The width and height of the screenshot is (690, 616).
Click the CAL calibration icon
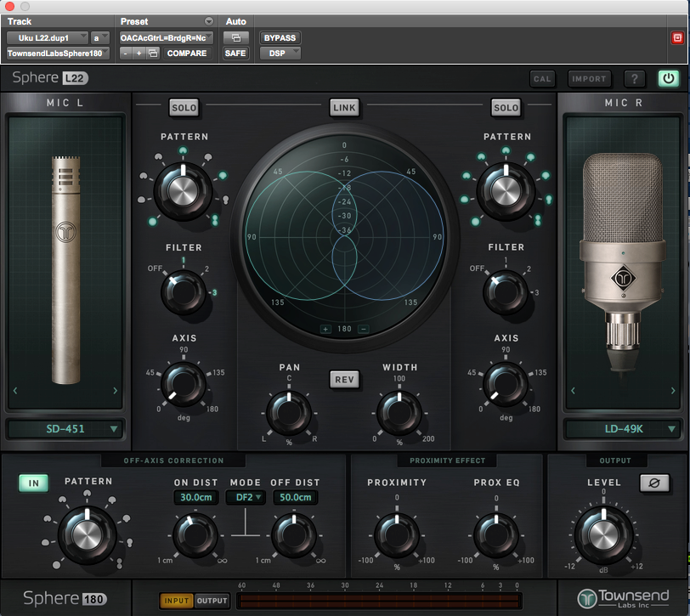click(544, 78)
